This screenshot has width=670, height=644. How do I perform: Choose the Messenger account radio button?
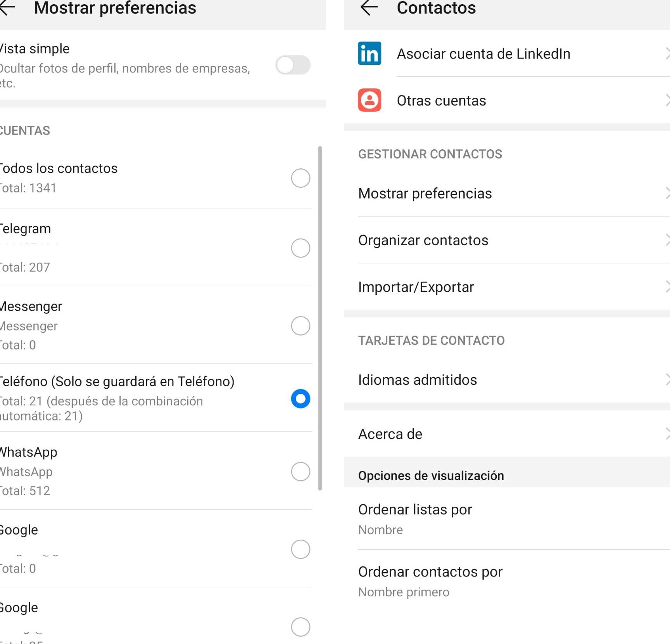pos(300,325)
